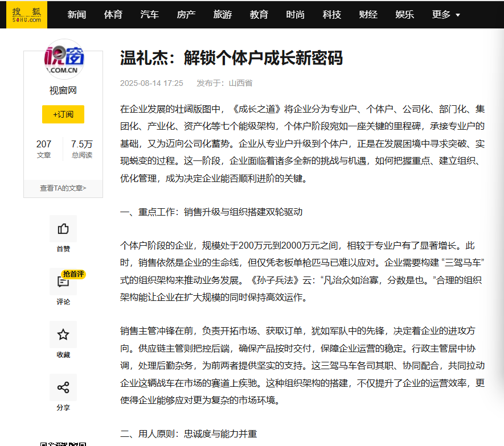
Task: Go to the 财经 channel
Action: pyautogui.click(x=368, y=15)
